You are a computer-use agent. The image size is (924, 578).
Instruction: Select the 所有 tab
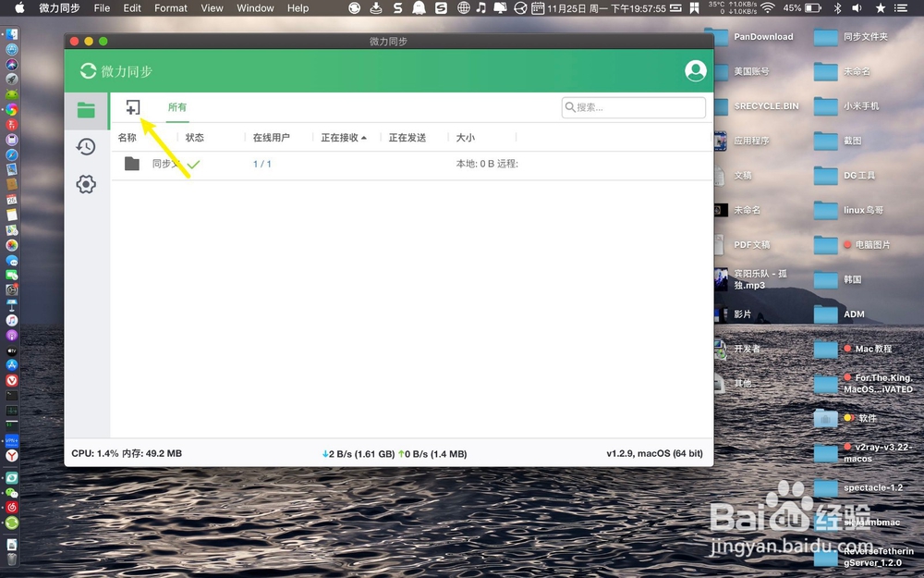click(176, 107)
